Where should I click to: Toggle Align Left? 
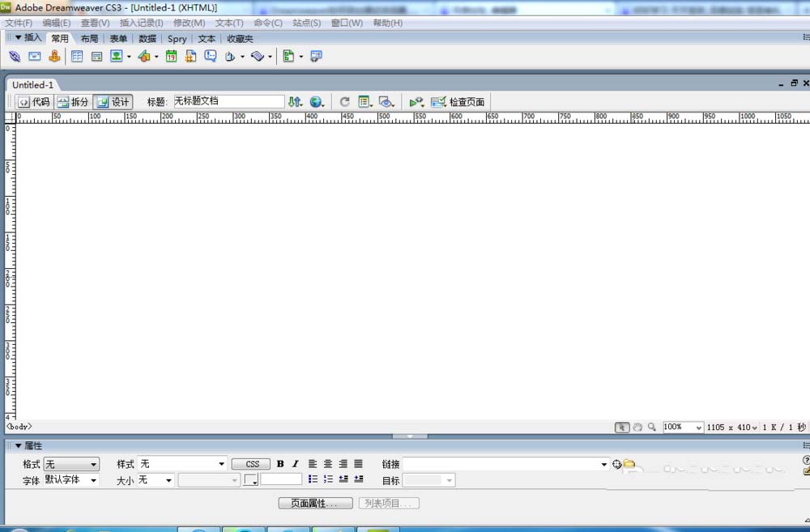tap(313, 464)
